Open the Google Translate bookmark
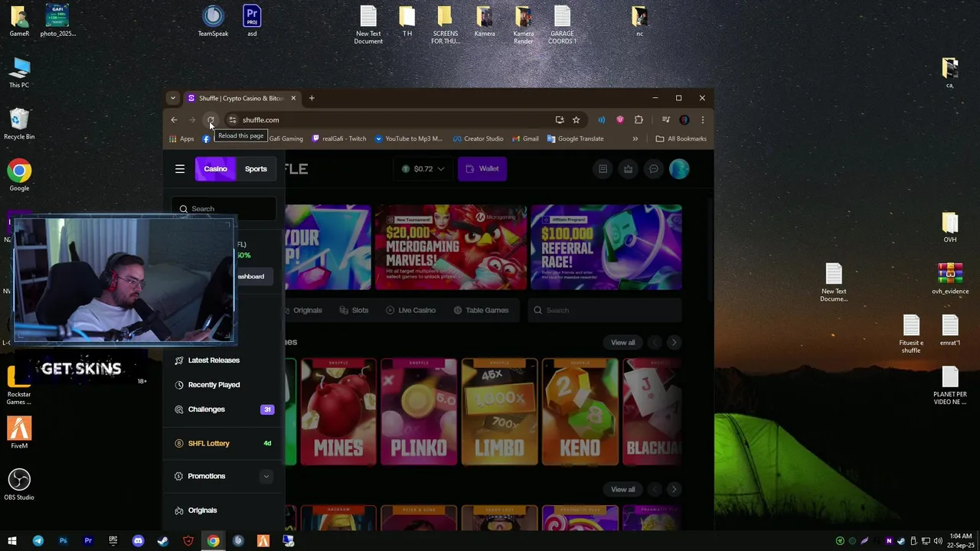The width and height of the screenshot is (980, 551). [x=575, y=139]
